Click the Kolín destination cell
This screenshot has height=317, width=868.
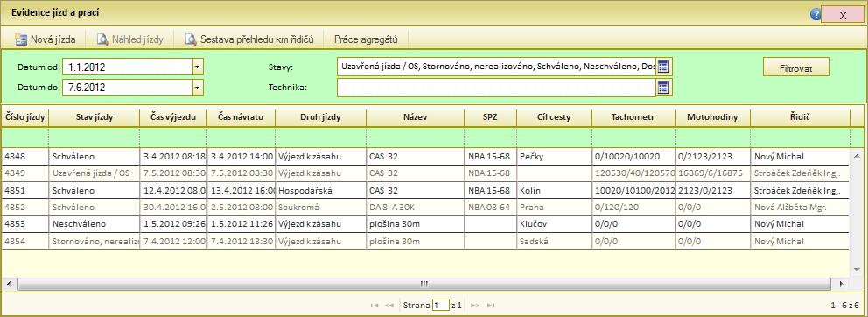coord(554,190)
